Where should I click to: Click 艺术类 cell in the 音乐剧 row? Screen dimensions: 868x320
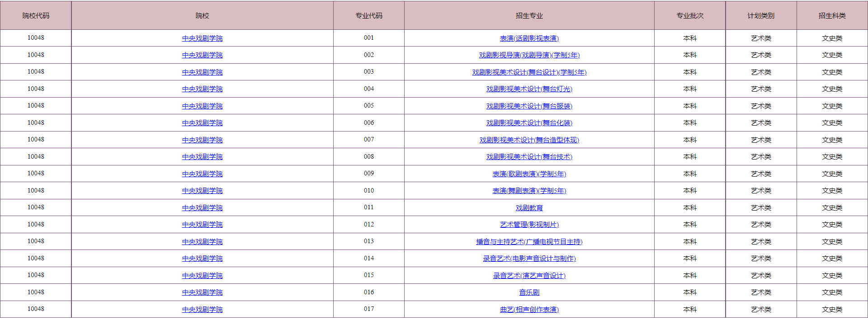(761, 292)
